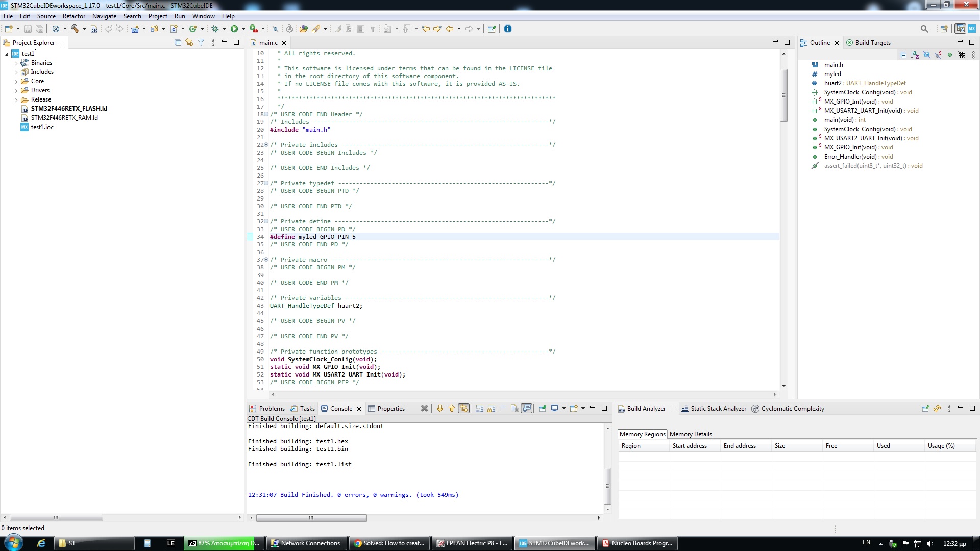Build the project using the hammer icon

coord(76,29)
